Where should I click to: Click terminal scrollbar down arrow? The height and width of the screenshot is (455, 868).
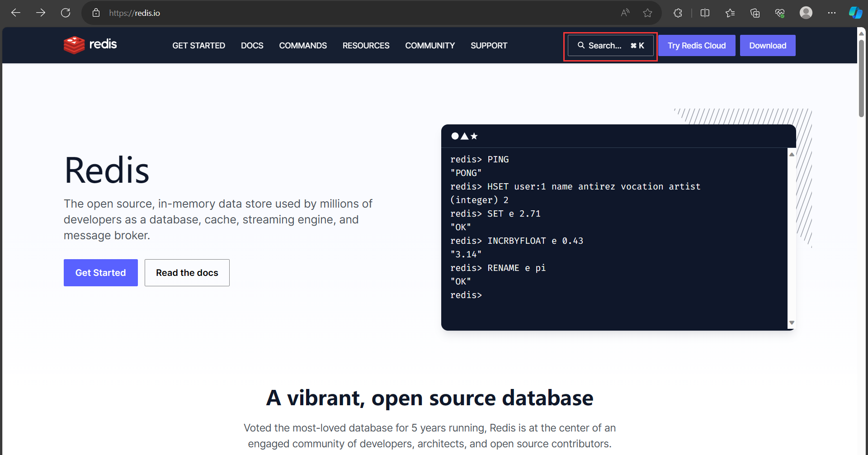(792, 322)
